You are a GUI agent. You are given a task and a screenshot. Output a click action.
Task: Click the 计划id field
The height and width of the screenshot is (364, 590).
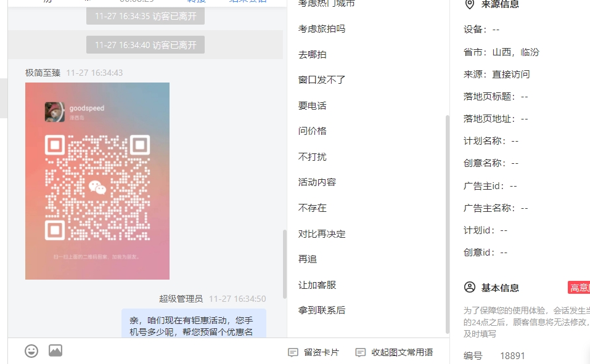click(x=485, y=230)
